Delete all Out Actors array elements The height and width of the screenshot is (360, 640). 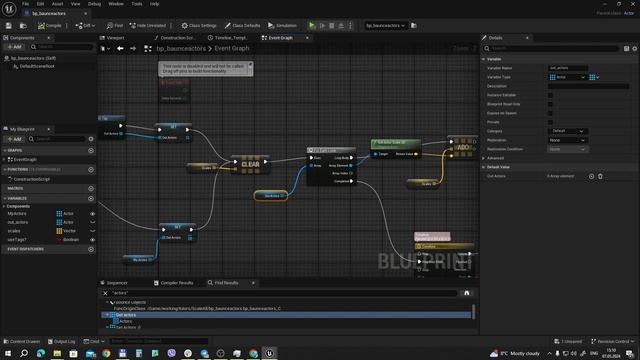click(x=600, y=176)
